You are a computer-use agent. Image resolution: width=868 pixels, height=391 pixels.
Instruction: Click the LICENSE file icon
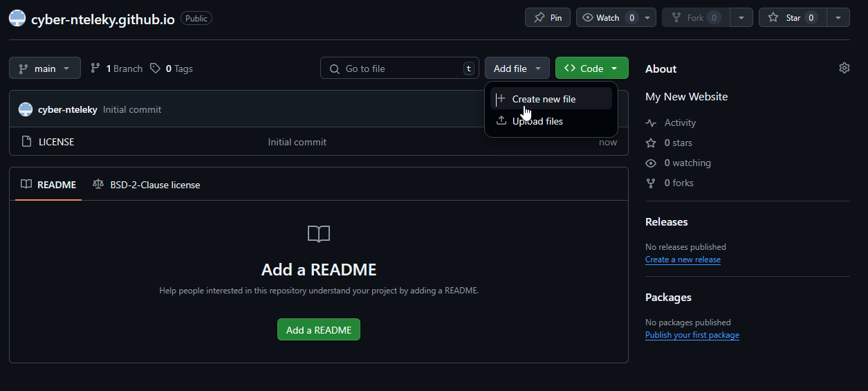(27, 142)
